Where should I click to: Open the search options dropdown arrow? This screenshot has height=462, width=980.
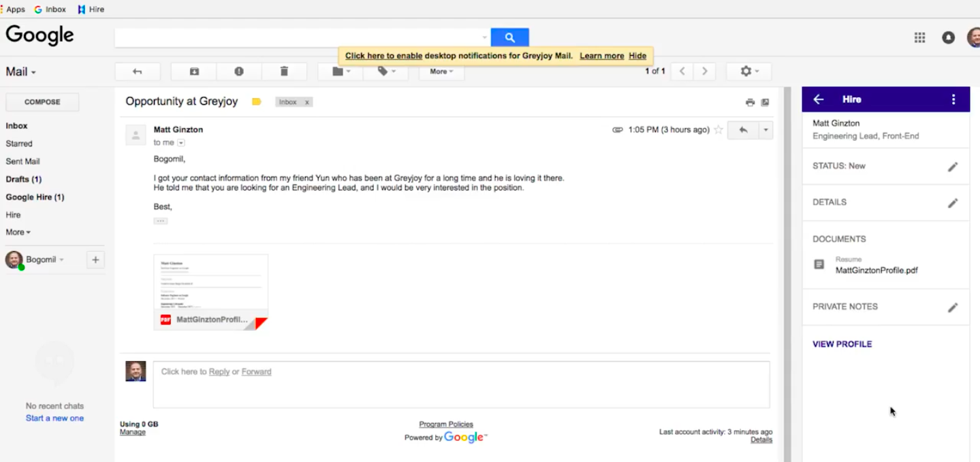click(485, 37)
